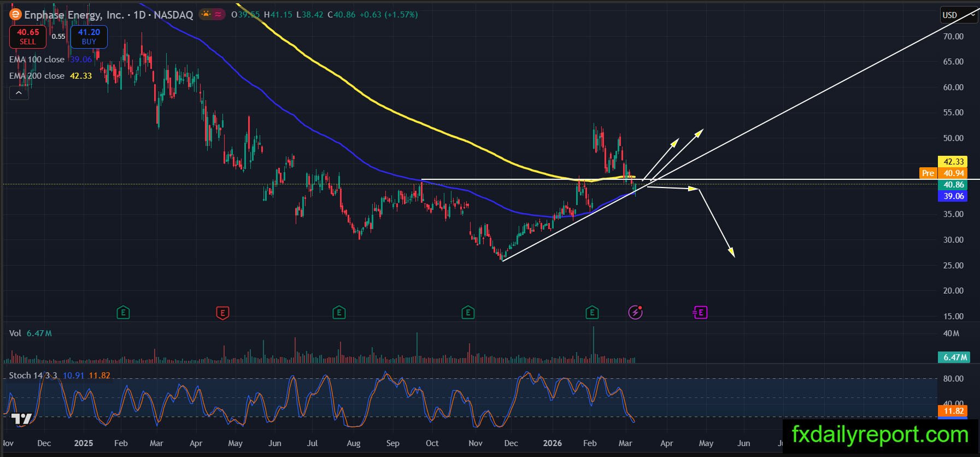Click the Vol legend value 6.47 M
Viewport: 980px width, 457px height.
click(x=39, y=333)
